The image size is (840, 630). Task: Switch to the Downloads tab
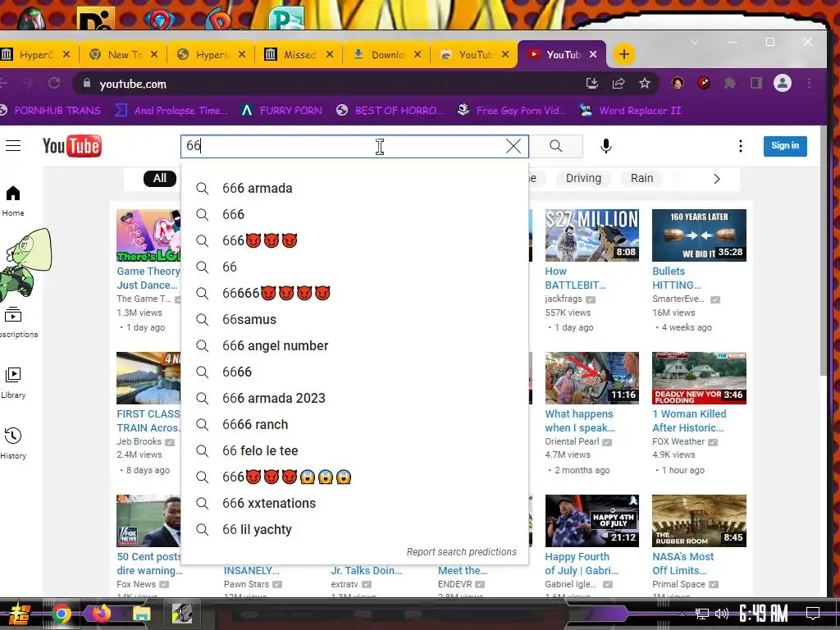[387, 54]
